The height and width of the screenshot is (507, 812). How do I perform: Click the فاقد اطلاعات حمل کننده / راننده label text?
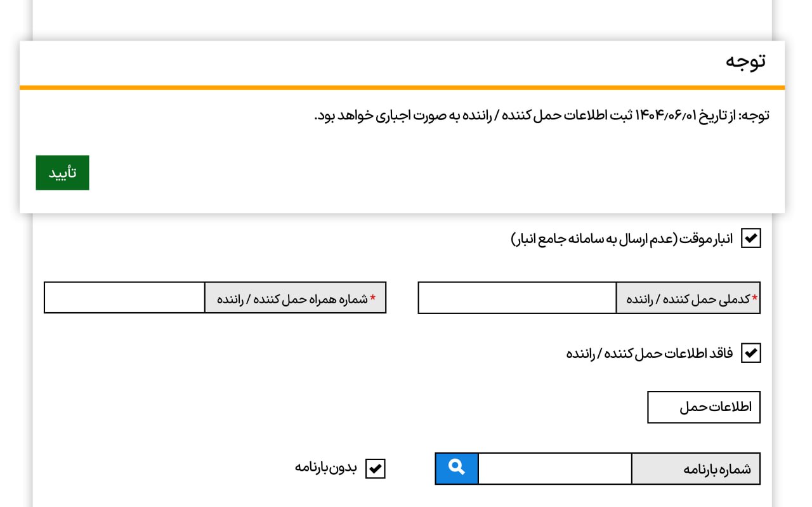(650, 353)
